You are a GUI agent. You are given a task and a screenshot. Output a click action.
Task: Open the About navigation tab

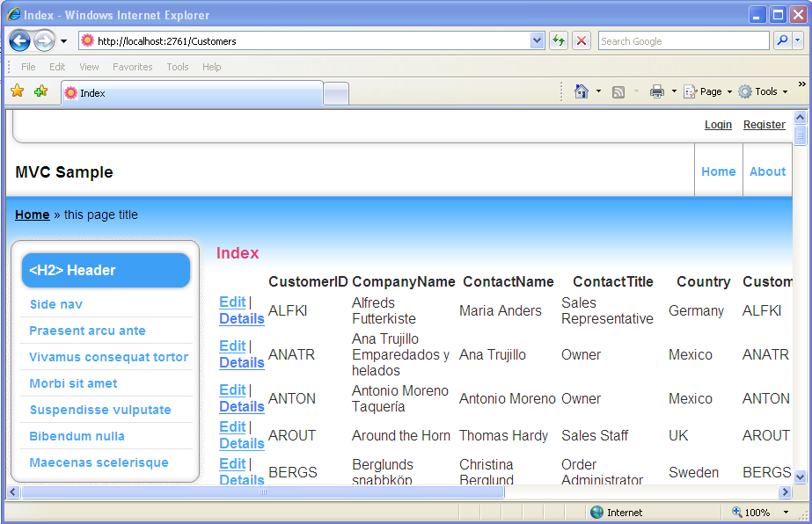(x=767, y=171)
